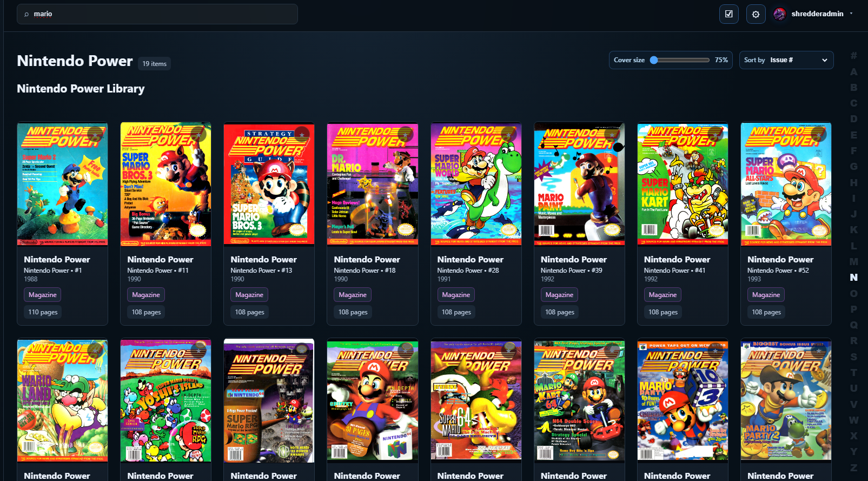The height and width of the screenshot is (481, 868).
Task: Click the Cover size slider track end
Action: tap(707, 60)
